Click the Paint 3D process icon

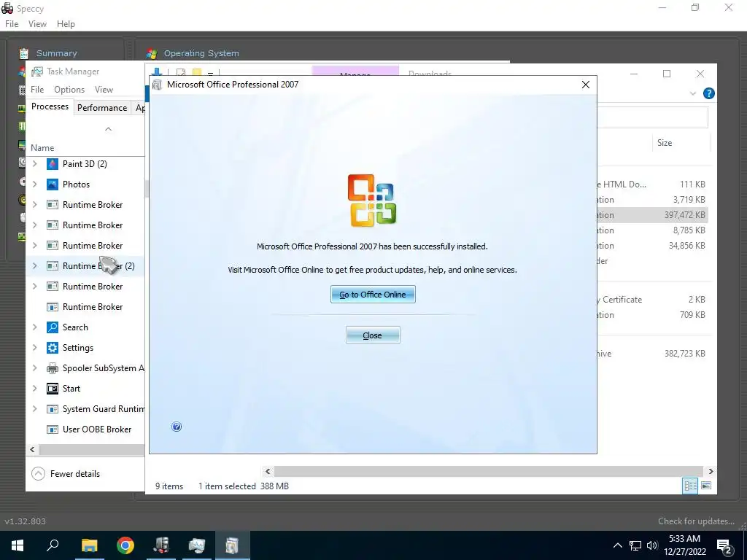point(53,164)
